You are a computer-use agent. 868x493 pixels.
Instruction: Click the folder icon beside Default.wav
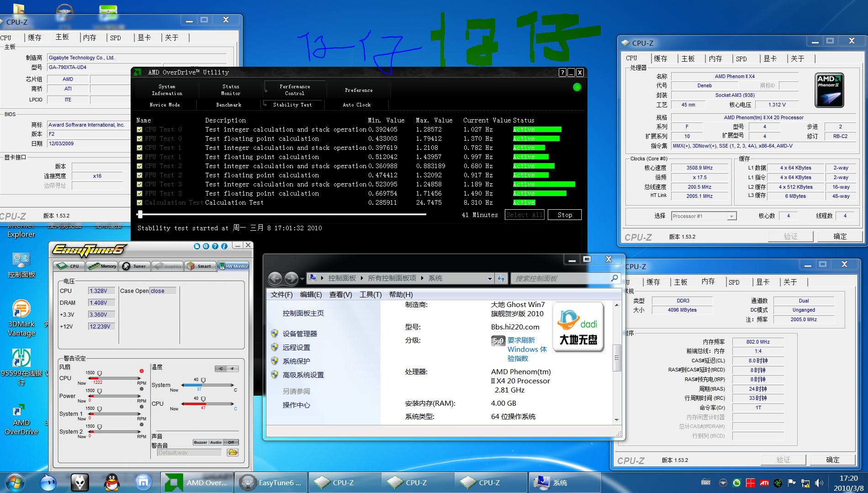coord(233,452)
